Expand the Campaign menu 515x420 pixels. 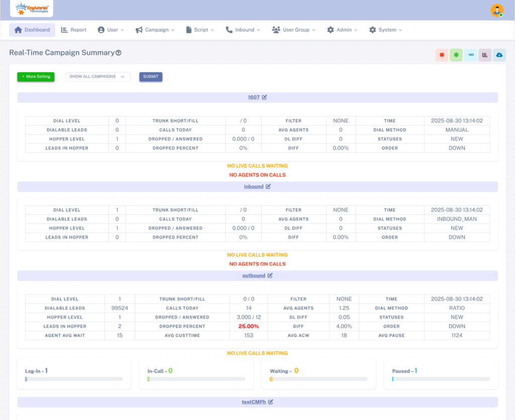point(155,30)
